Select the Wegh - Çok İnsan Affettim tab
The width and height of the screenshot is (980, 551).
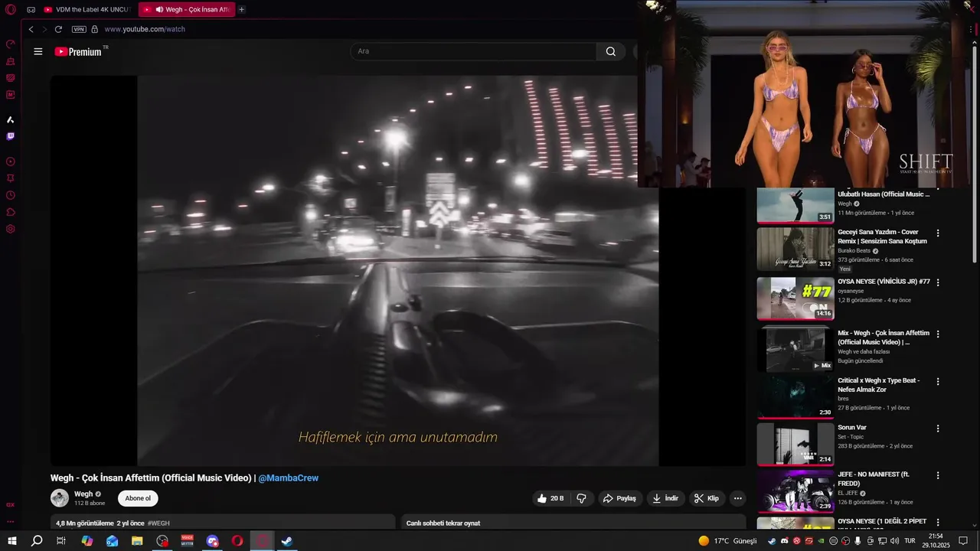click(186, 10)
